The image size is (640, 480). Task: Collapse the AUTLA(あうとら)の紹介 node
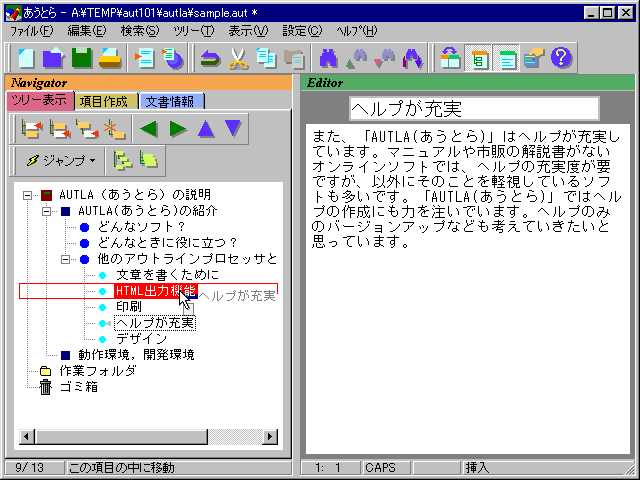tap(47, 211)
